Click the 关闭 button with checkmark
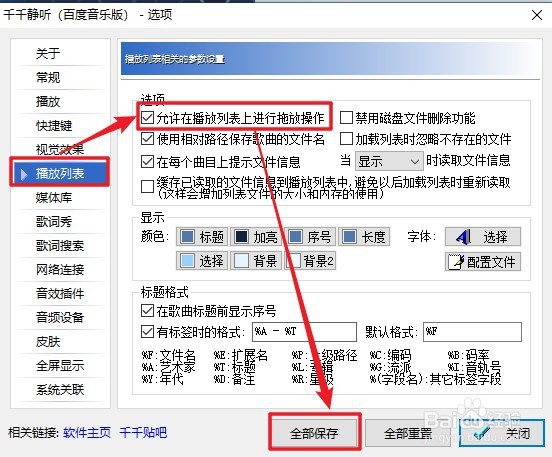552x457 pixels. click(x=502, y=433)
